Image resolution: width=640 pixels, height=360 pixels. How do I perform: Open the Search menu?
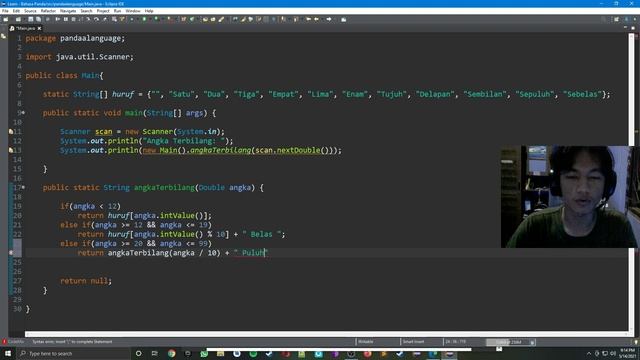[86, 11]
